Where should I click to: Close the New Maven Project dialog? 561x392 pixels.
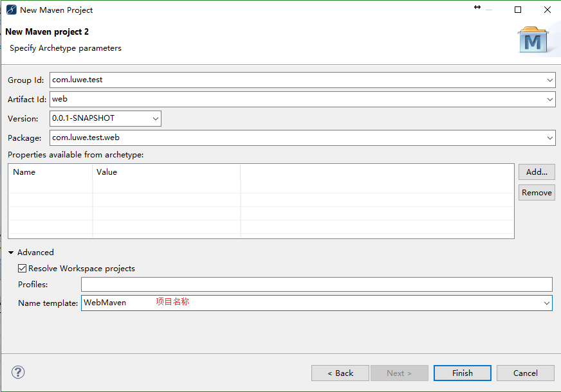pyautogui.click(x=547, y=10)
